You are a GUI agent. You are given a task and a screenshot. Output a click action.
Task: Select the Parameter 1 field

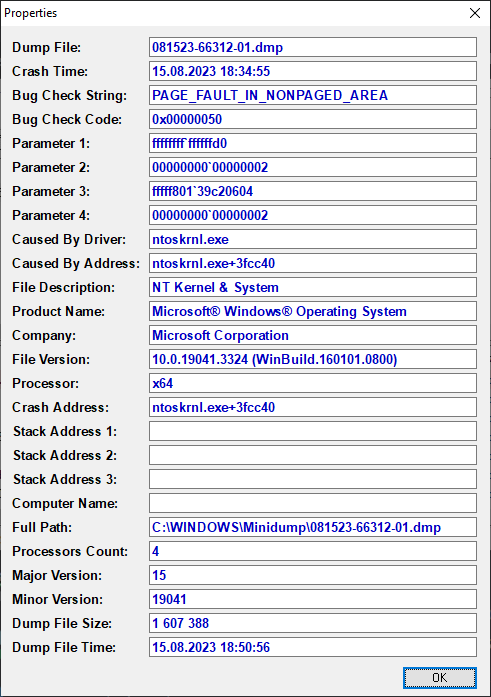point(313,143)
